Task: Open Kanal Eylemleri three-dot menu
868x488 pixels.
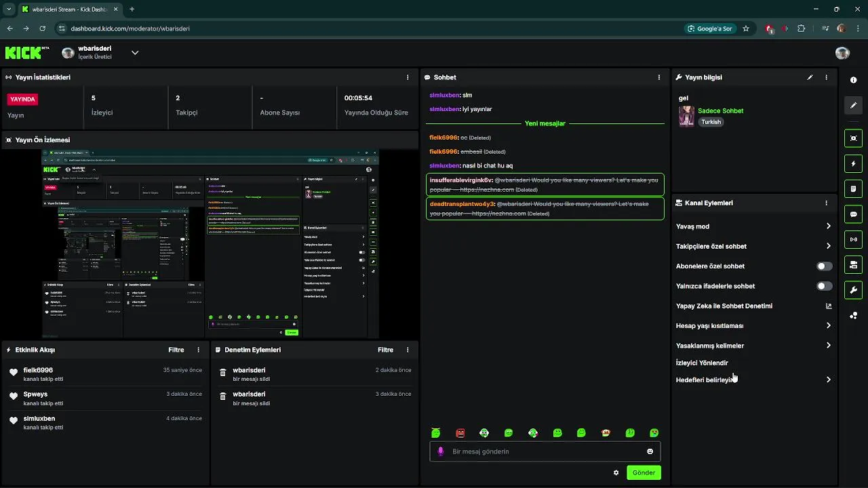Action: 826,203
